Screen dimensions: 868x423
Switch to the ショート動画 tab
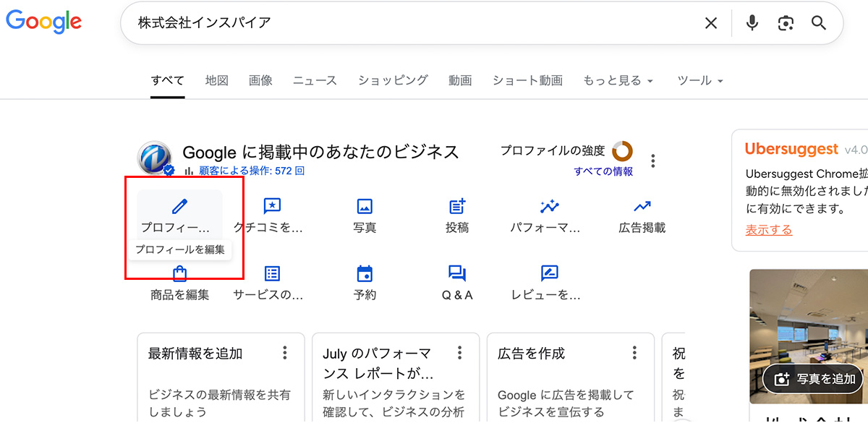pyautogui.click(x=527, y=80)
